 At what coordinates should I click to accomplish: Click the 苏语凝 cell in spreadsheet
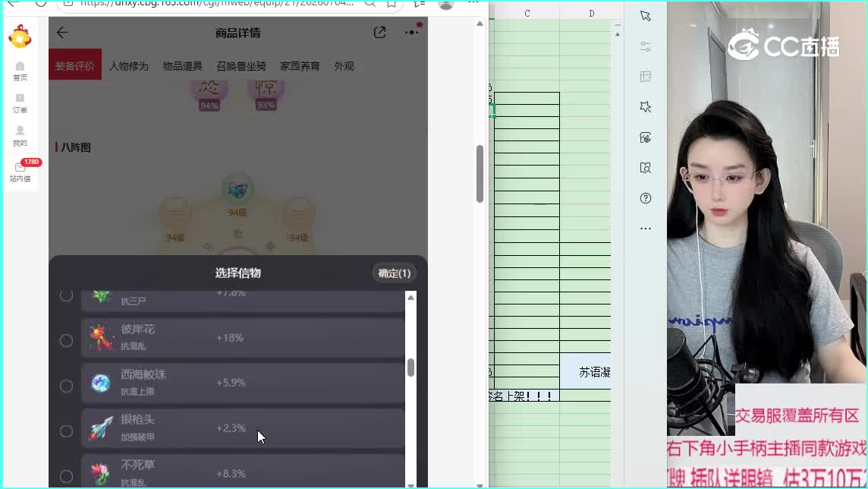587,371
